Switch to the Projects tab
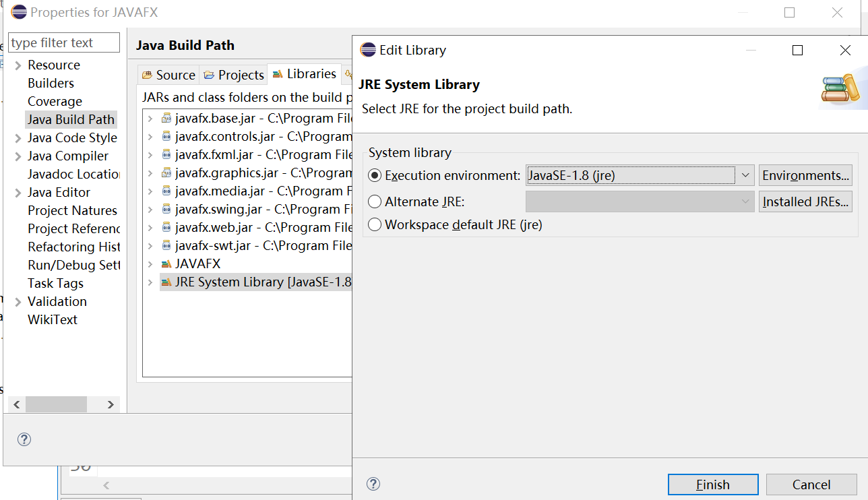The height and width of the screenshot is (500, 868). click(233, 74)
